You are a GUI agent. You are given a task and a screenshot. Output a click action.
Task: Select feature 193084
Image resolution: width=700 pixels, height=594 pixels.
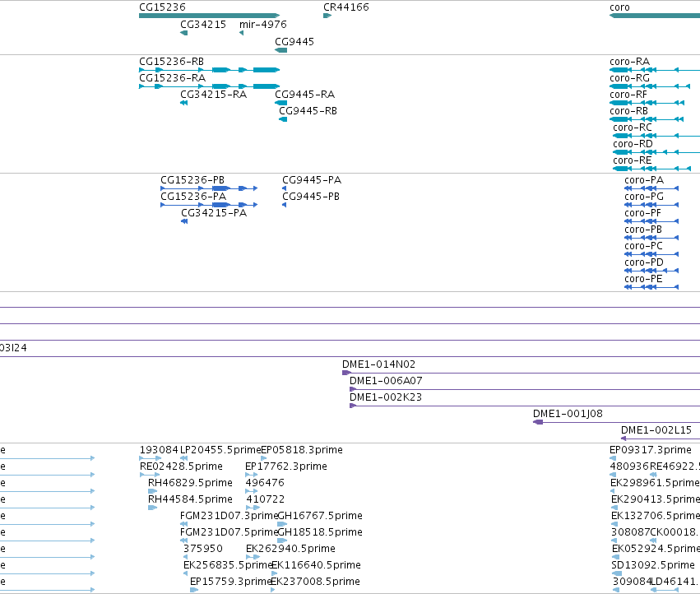click(150, 458)
